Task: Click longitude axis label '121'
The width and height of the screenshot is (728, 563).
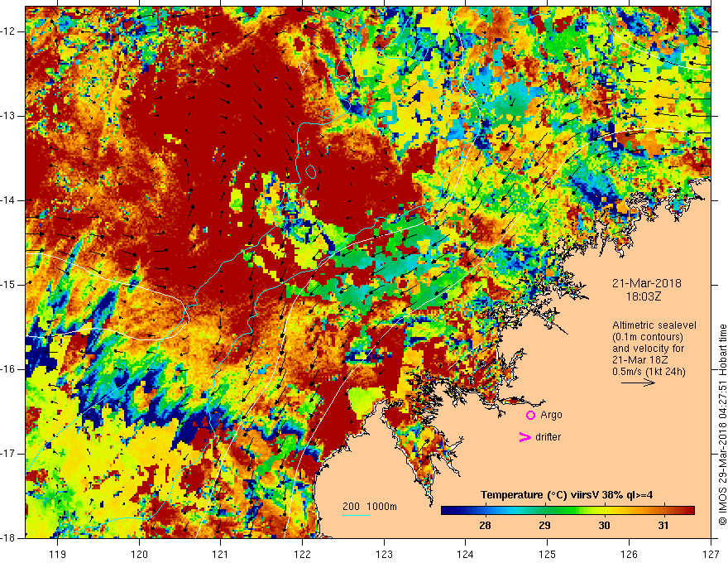Action: click(221, 554)
